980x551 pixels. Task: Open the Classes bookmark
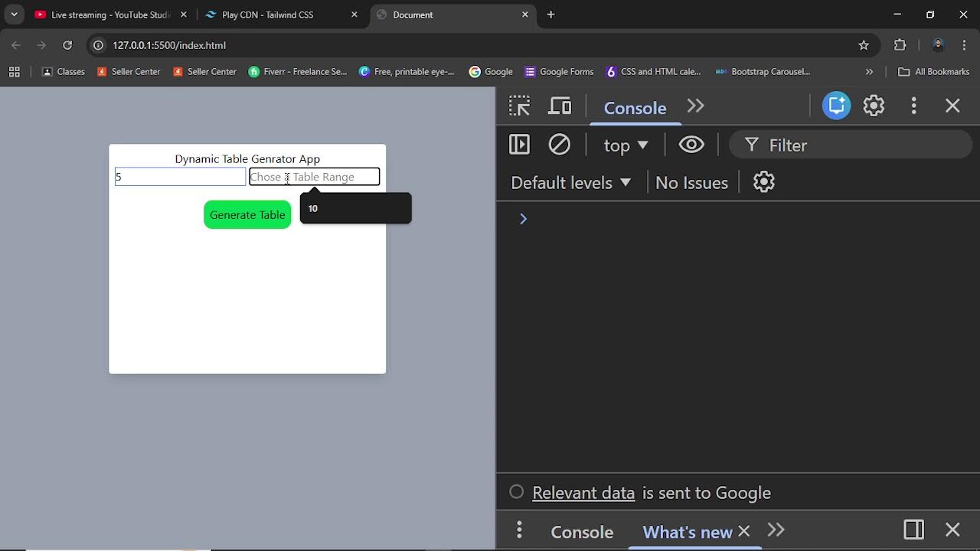point(64,71)
